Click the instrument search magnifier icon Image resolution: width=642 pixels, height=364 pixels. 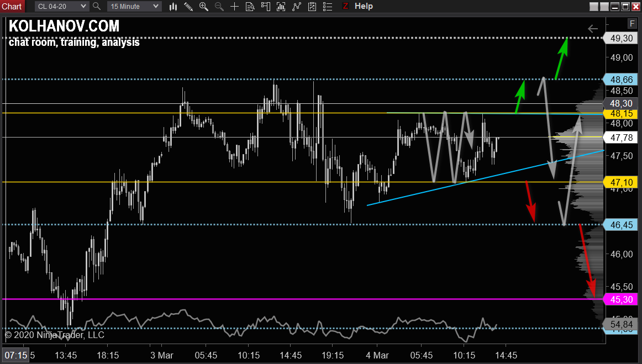97,6
